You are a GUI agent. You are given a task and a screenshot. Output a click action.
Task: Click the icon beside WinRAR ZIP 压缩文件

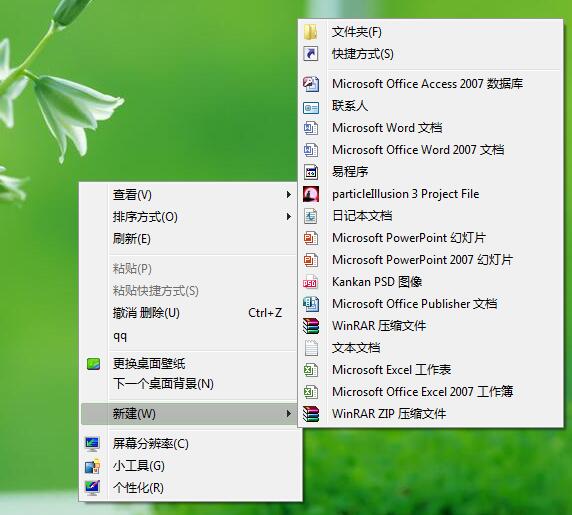click(311, 414)
